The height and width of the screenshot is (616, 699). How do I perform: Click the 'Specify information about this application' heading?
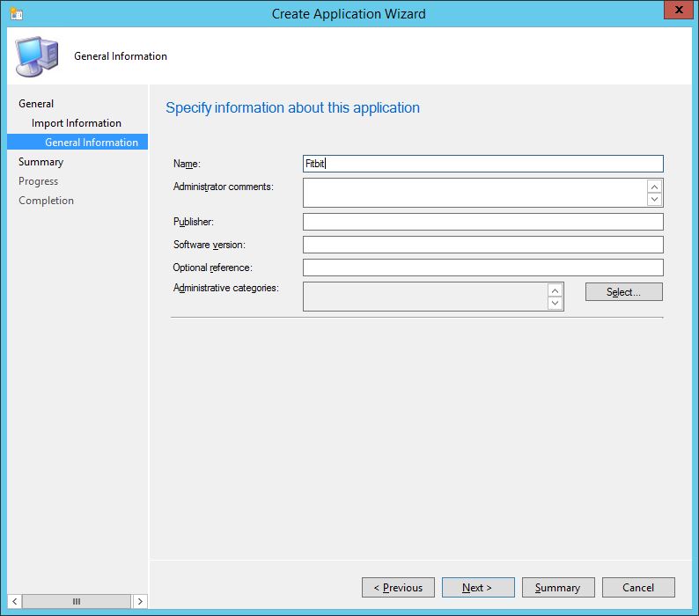292,108
